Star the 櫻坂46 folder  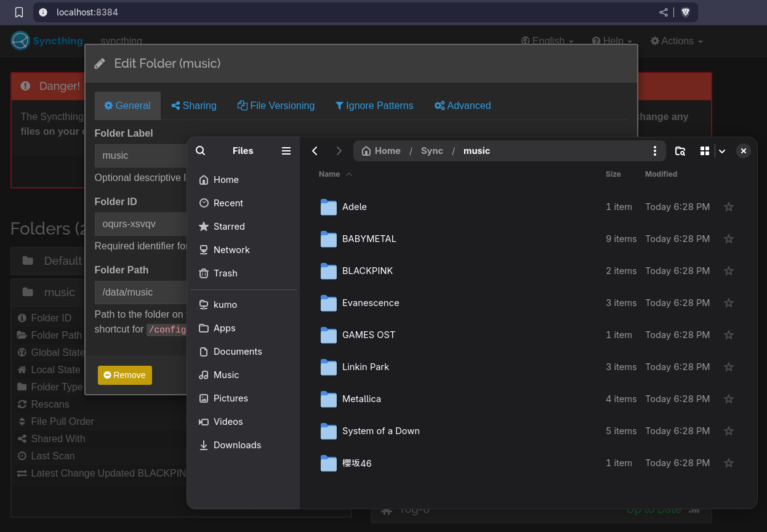point(729,463)
